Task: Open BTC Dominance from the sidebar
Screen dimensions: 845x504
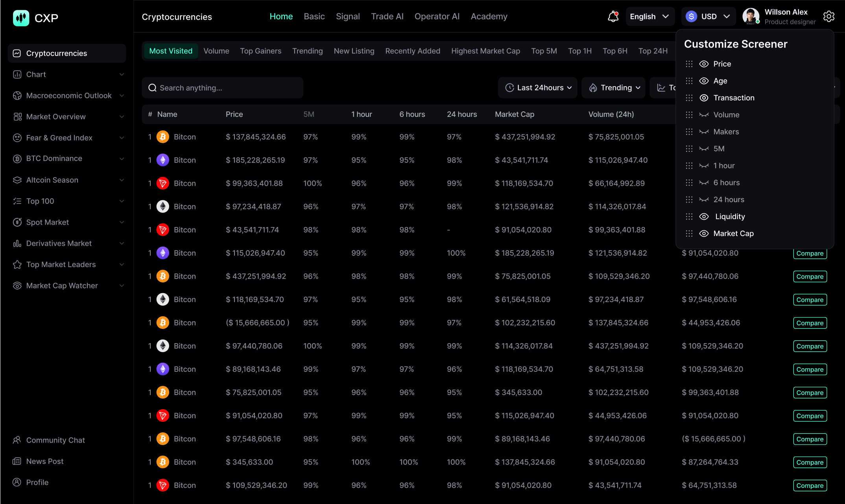Action: coord(54,158)
